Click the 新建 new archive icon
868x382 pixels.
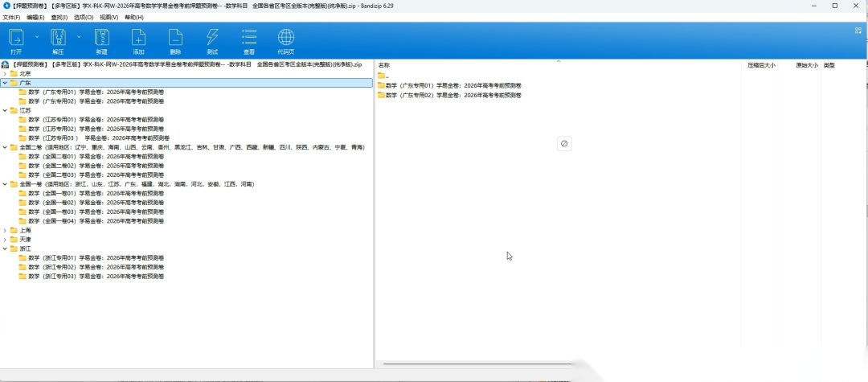102,38
